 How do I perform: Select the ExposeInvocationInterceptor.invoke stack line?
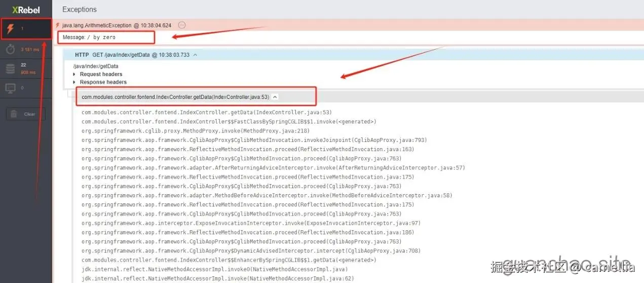point(251,223)
